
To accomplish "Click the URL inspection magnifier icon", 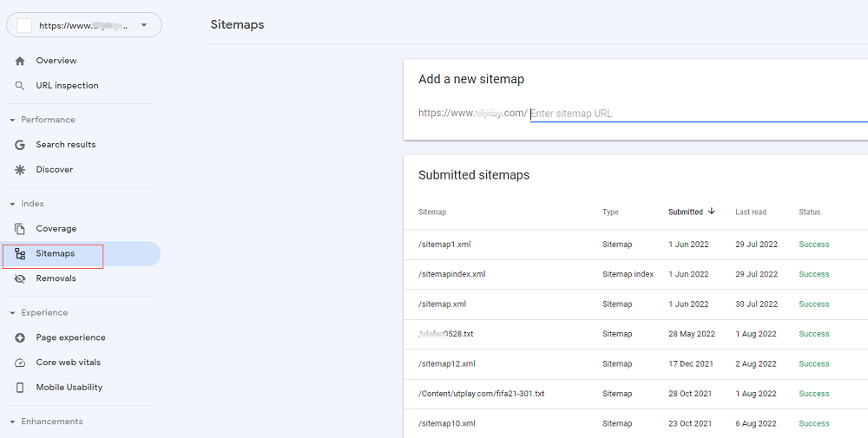I will (x=20, y=86).
